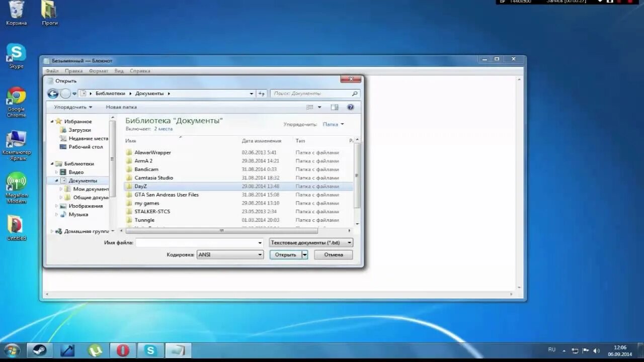Select the DayZ folder row
The height and width of the screenshot is (362, 644).
point(238,186)
